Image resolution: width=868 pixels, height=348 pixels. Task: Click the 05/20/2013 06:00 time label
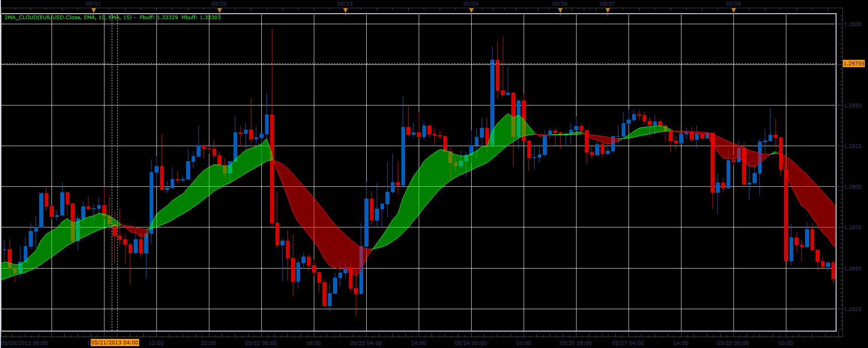(x=25, y=343)
